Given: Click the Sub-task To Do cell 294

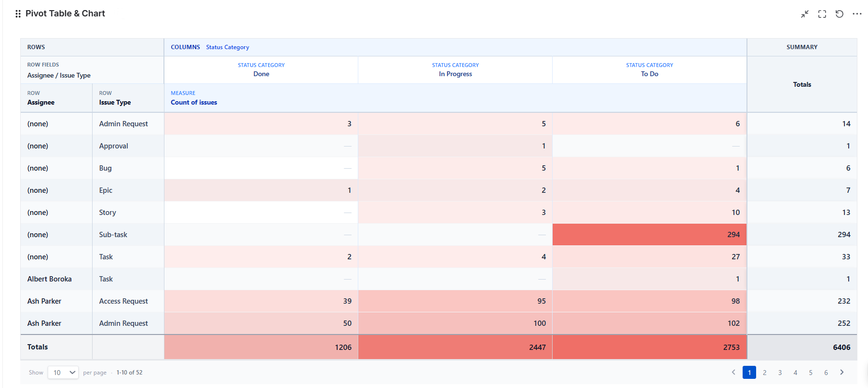Looking at the screenshot, I should pyautogui.click(x=650, y=235).
